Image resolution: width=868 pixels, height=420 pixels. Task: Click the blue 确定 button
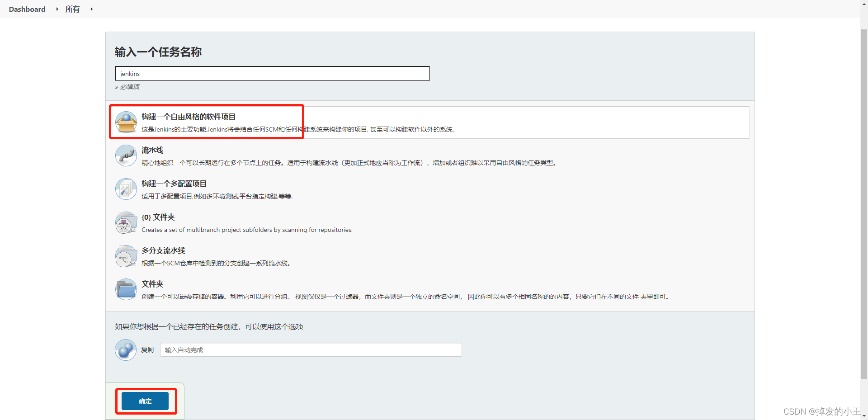(145, 401)
